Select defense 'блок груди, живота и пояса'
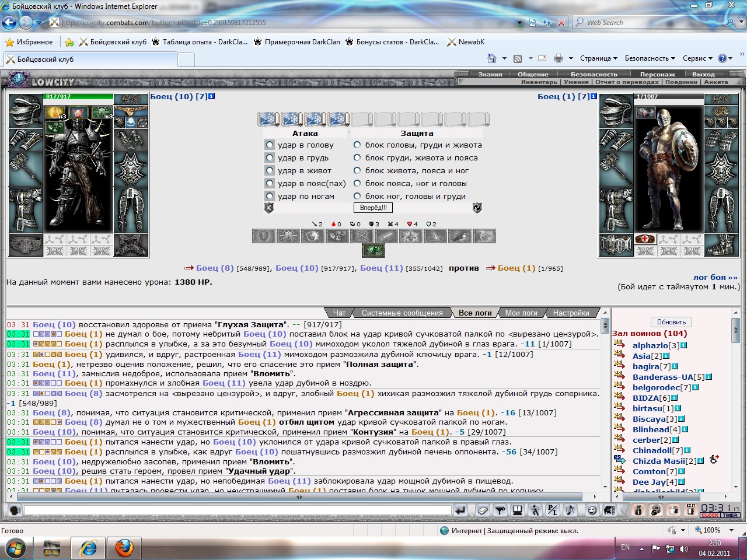Screen dimensions: 747x560 (357, 157)
